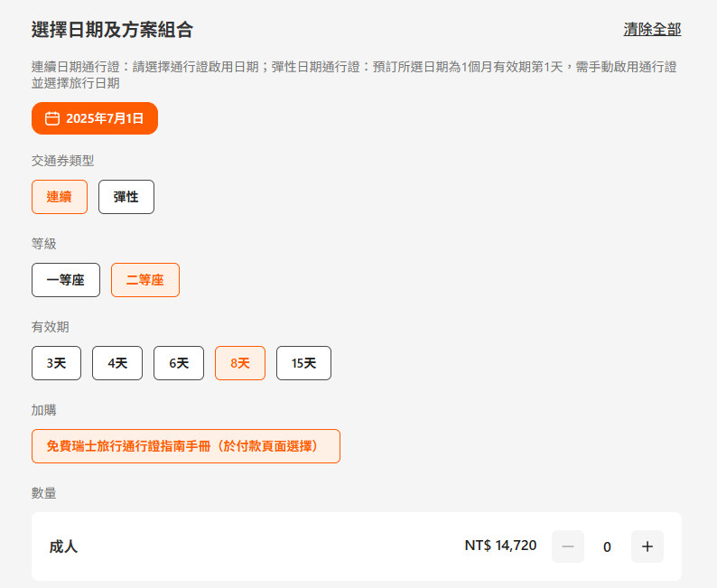Increase adult quantity with plus icon
The width and height of the screenshot is (717, 588).
pos(647,546)
